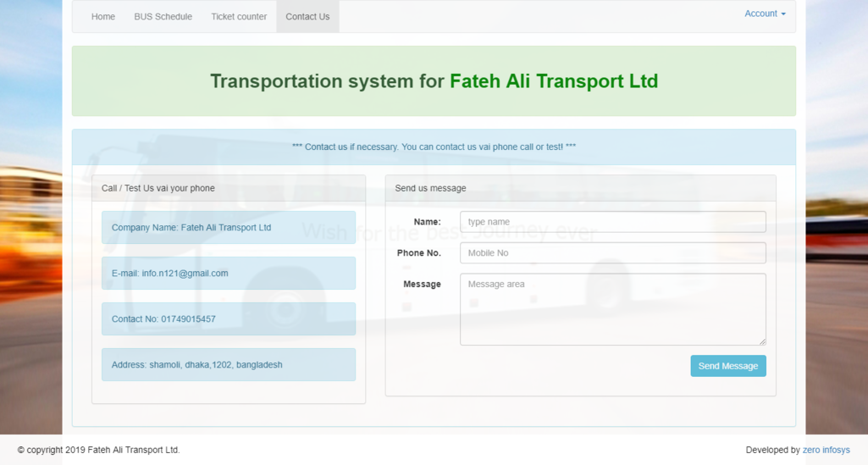This screenshot has height=465, width=868.
Task: Click the blue contact notice banner
Action: 434,147
